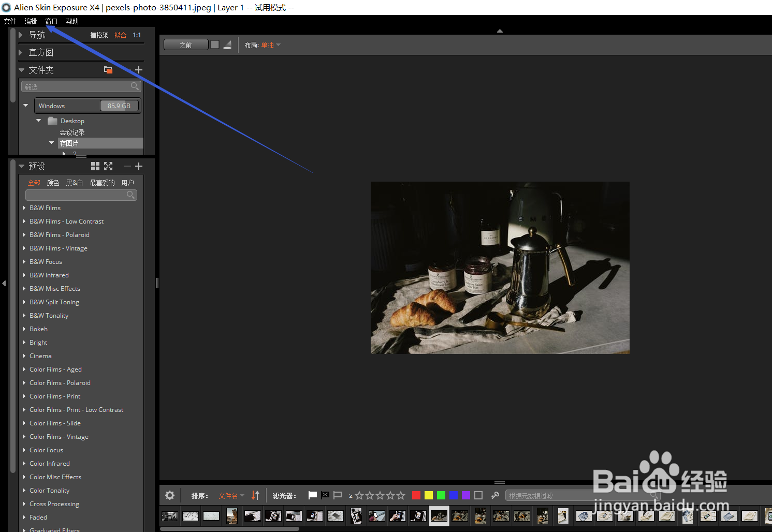Add a folder with the plus icon
This screenshot has height=532, width=772.
(138, 70)
